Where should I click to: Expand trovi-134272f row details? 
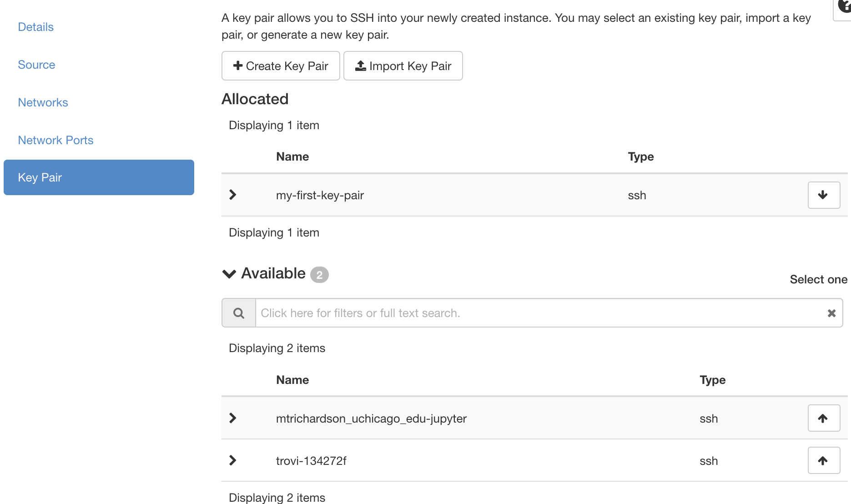[233, 460]
